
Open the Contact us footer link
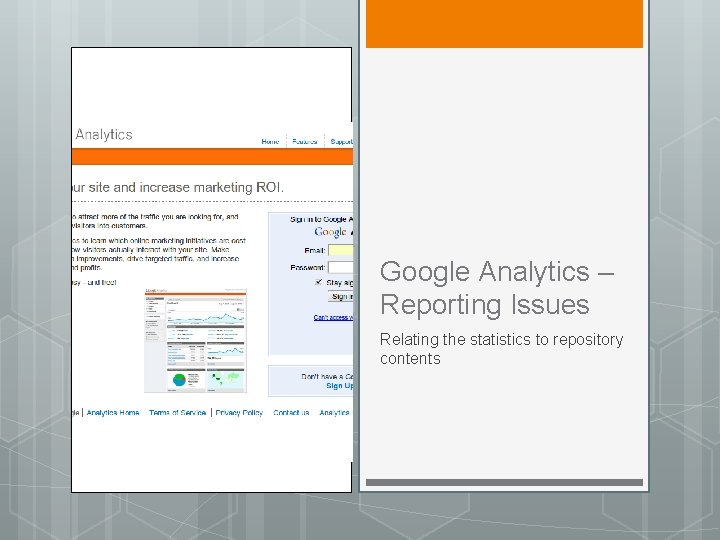coord(291,413)
